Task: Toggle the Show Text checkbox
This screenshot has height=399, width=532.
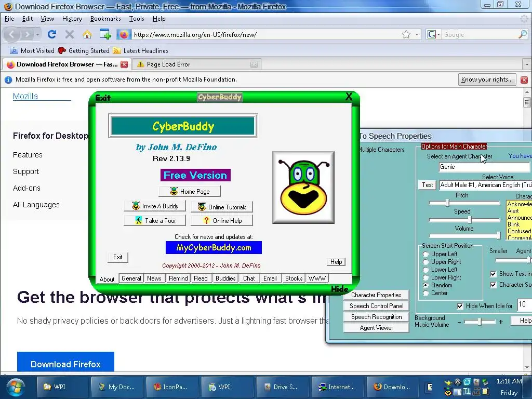Action: pyautogui.click(x=494, y=274)
